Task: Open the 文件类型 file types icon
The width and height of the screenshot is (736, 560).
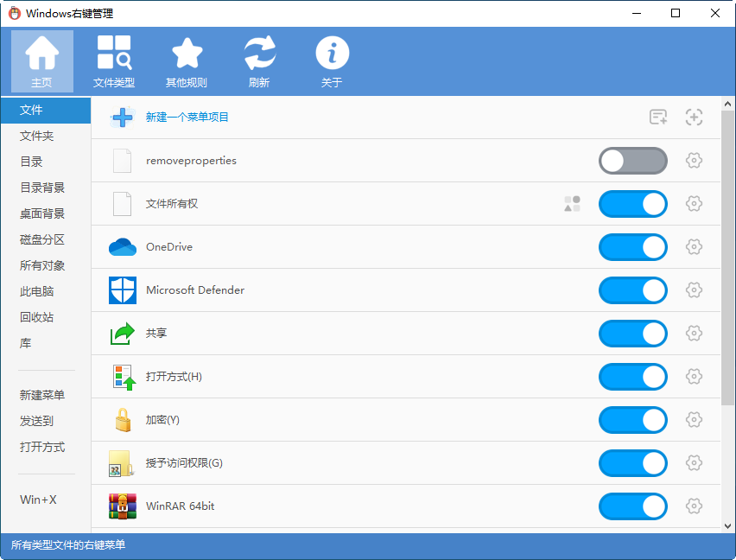Action: 114,61
